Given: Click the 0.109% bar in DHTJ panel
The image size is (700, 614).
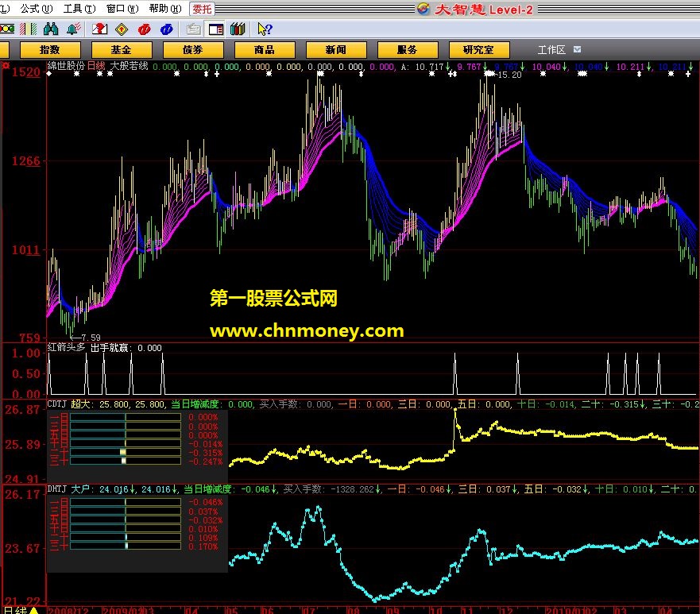Looking at the screenshot, I should pos(126,537).
